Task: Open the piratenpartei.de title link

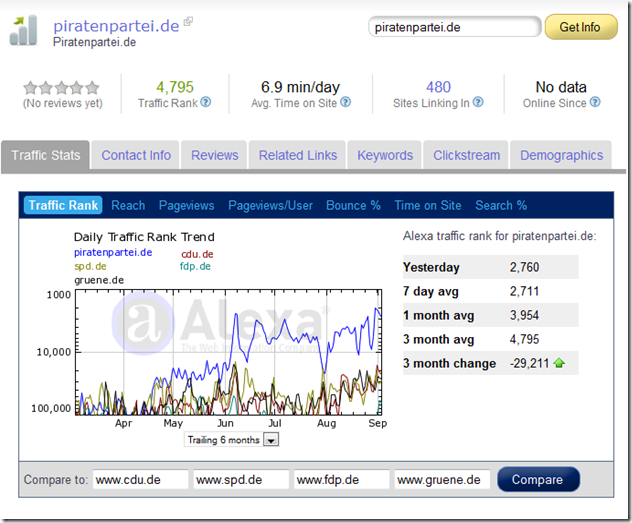Action: (x=116, y=26)
